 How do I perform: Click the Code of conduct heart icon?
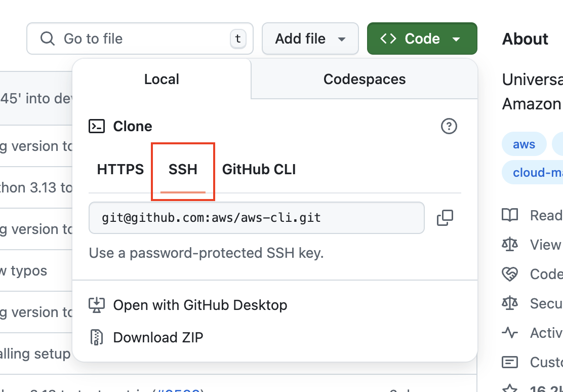510,274
